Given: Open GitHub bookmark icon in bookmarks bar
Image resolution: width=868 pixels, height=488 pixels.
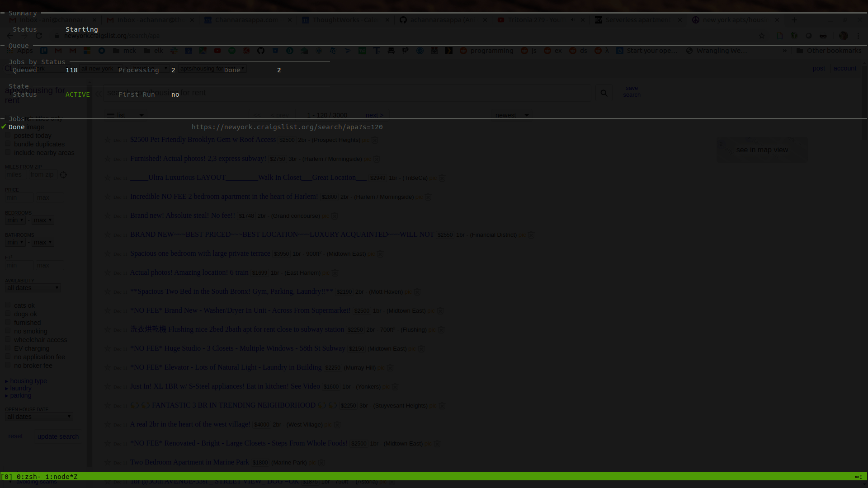Looking at the screenshot, I should point(261,51).
